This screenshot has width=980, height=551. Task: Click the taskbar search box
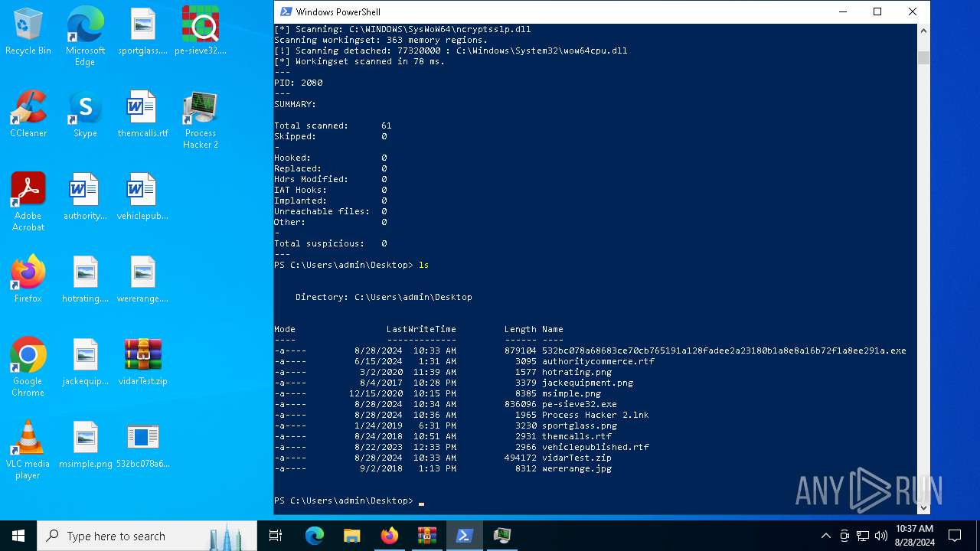pyautogui.click(x=147, y=536)
